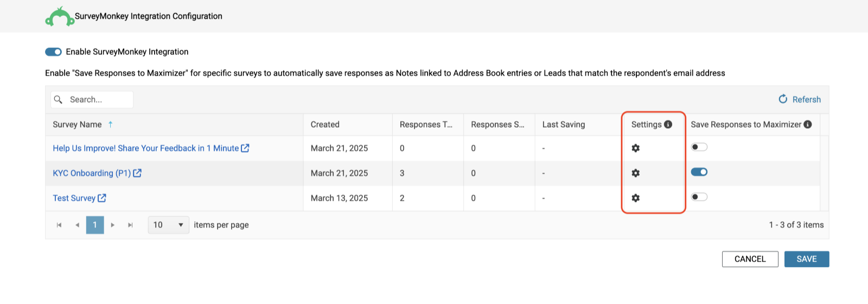868x304 pixels.
Task: Enable Save Responses for Test Survey
Action: tap(699, 197)
